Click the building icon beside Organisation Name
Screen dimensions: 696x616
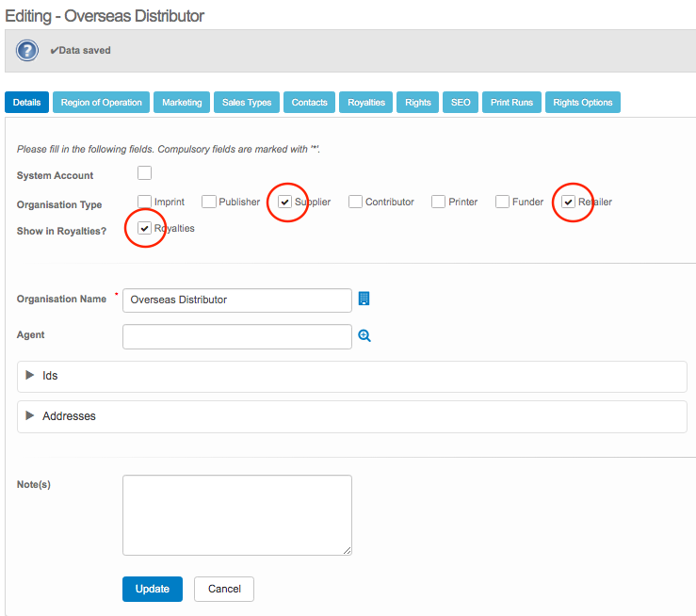pyautogui.click(x=364, y=299)
